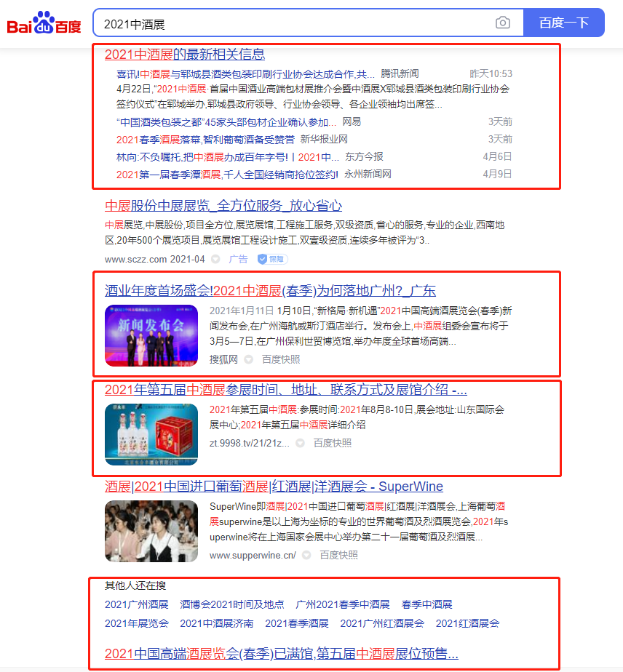Open camera image search icon

(502, 23)
